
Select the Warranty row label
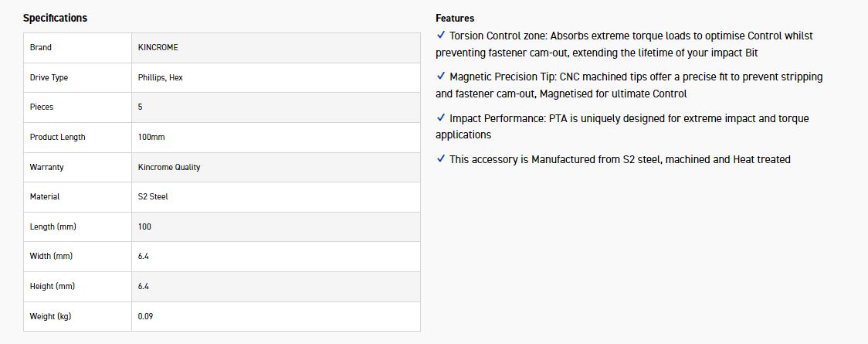tap(46, 167)
